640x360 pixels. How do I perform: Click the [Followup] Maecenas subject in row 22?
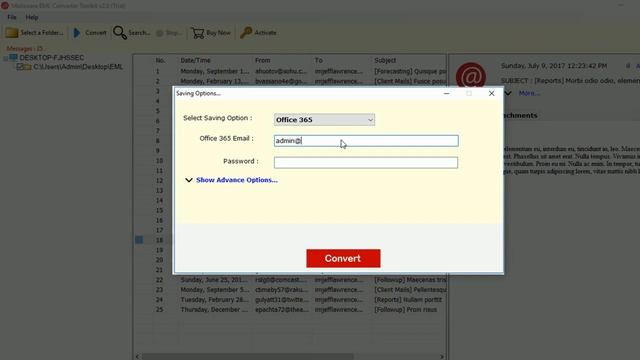410,280
